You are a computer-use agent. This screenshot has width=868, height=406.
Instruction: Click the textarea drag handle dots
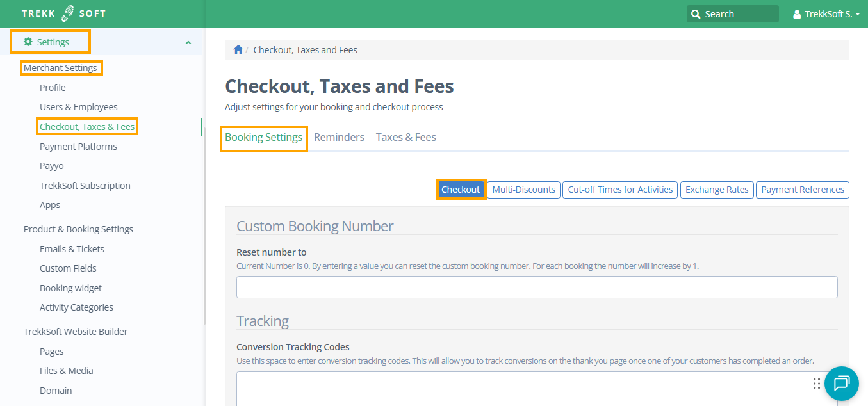pyautogui.click(x=816, y=384)
